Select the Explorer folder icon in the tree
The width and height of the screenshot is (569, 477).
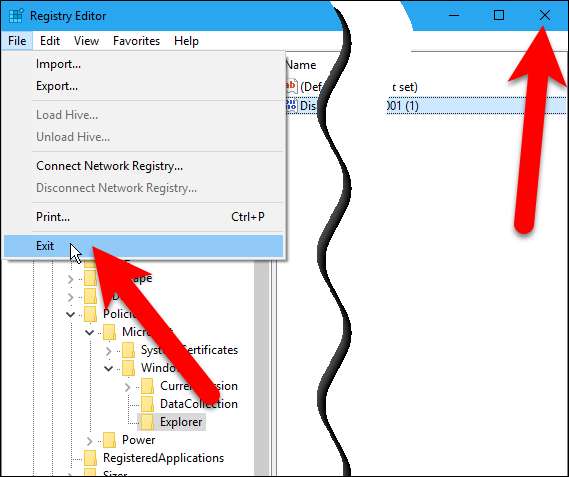[x=147, y=422]
